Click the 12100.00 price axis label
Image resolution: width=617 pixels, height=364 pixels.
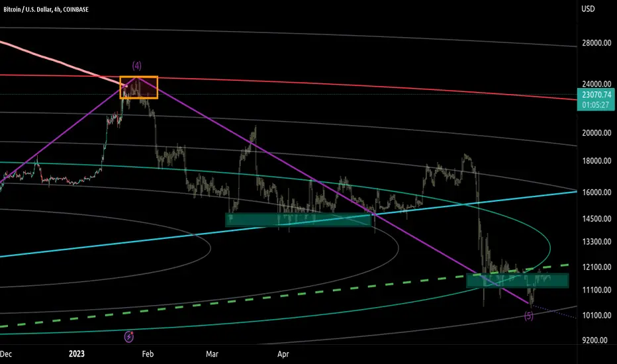pyautogui.click(x=596, y=267)
